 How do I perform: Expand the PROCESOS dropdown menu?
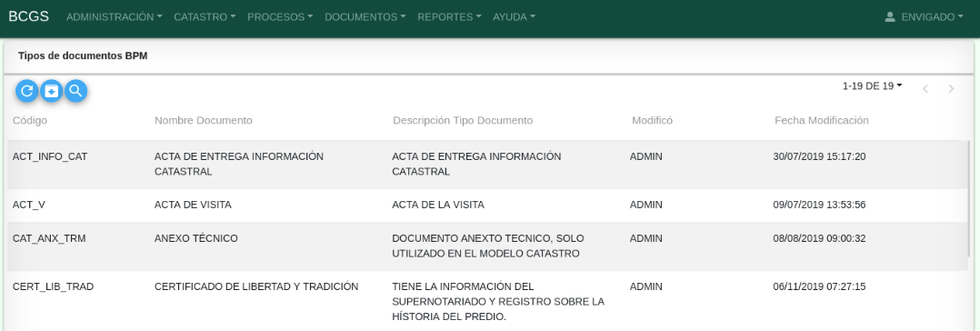280,17
